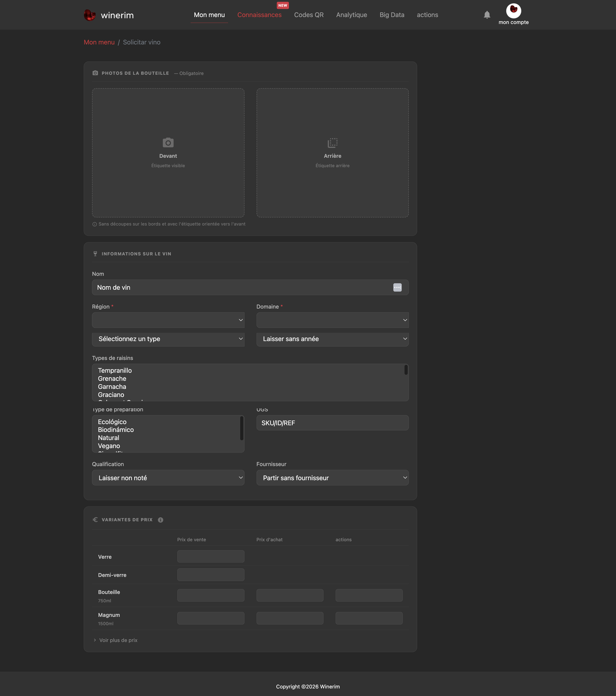Go to the Mon menu tab
The image size is (616, 696).
[x=209, y=15]
